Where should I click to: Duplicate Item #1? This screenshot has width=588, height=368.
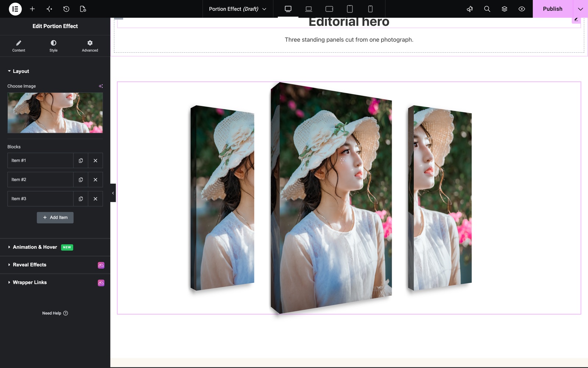click(x=81, y=160)
